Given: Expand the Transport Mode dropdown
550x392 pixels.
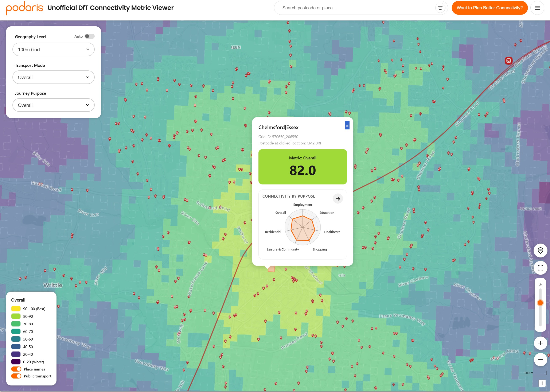Looking at the screenshot, I should tap(53, 77).
